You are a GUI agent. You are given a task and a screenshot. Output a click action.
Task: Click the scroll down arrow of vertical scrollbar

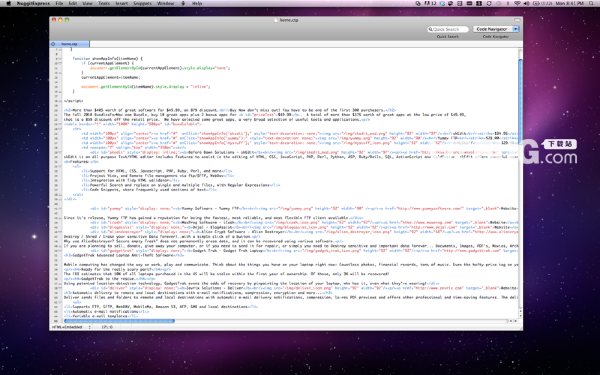[x=520, y=316]
